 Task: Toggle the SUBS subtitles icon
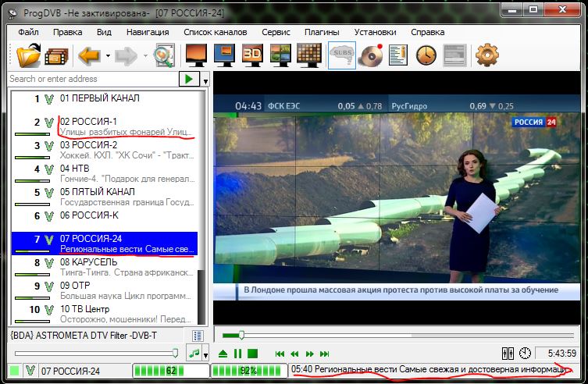click(x=342, y=55)
